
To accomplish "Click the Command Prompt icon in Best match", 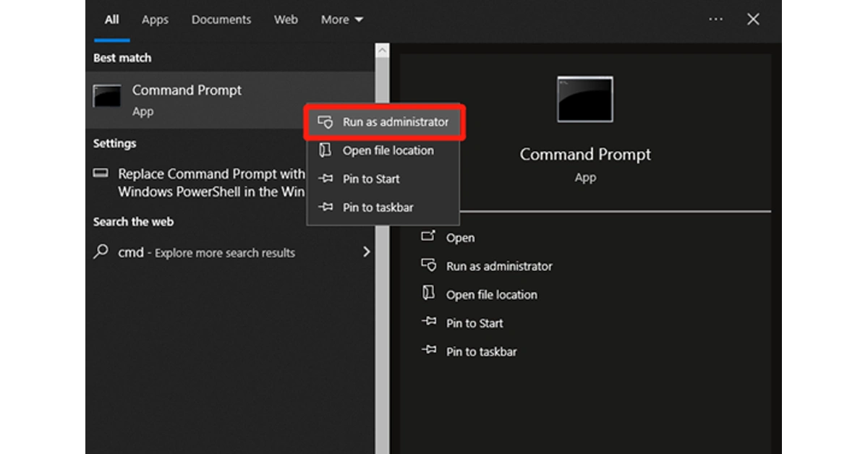I will click(108, 96).
